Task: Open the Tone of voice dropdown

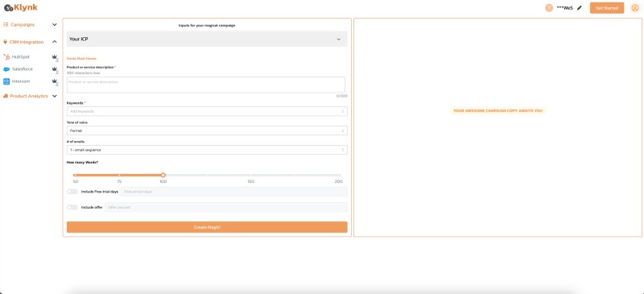Action: pyautogui.click(x=207, y=130)
